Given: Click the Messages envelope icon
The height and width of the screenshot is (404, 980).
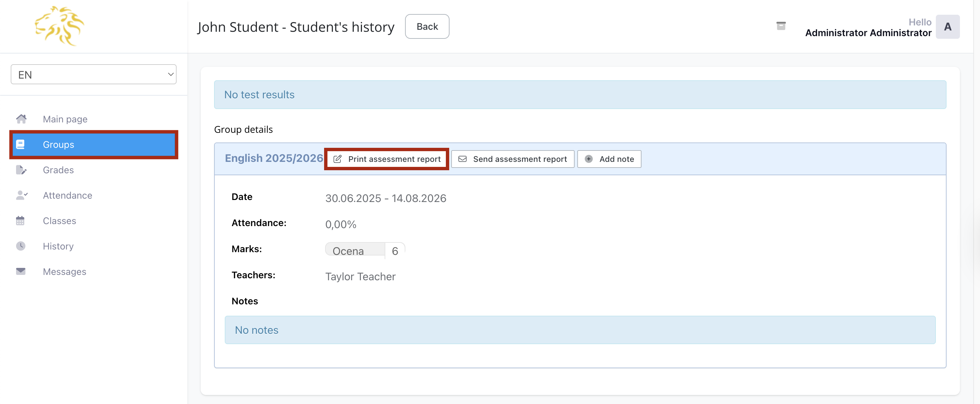Looking at the screenshot, I should pos(20,272).
